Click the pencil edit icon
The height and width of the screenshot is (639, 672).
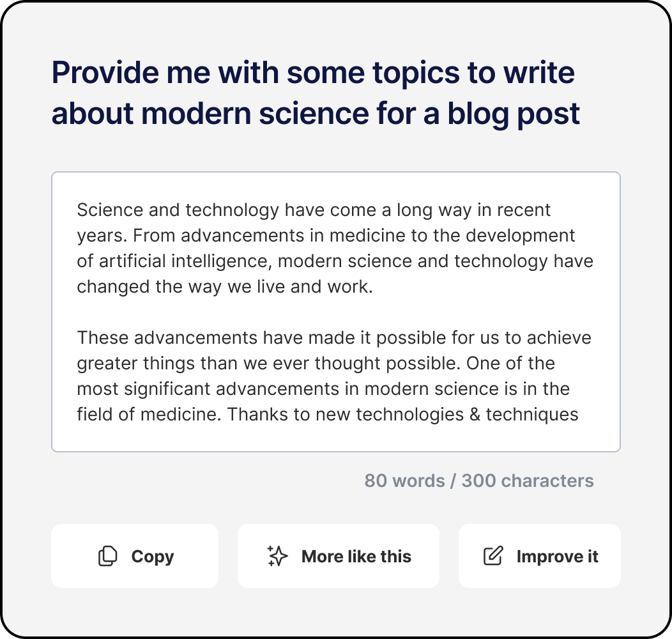pyautogui.click(x=493, y=556)
